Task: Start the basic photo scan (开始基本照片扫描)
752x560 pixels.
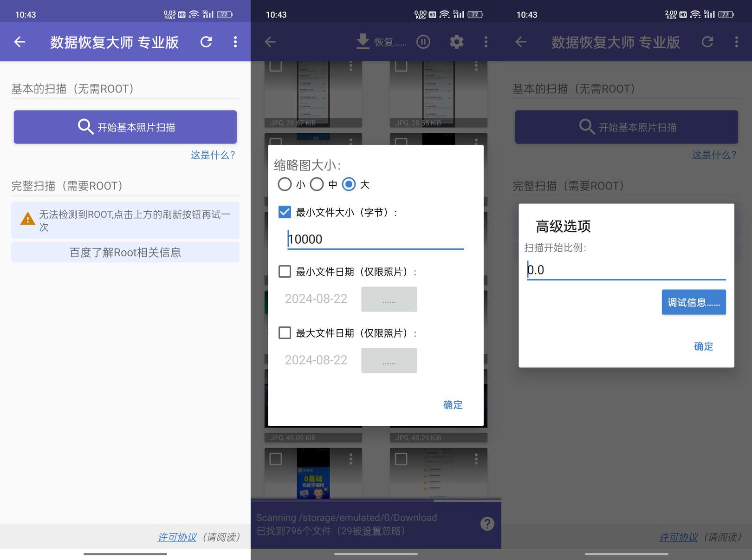Action: coord(125,127)
